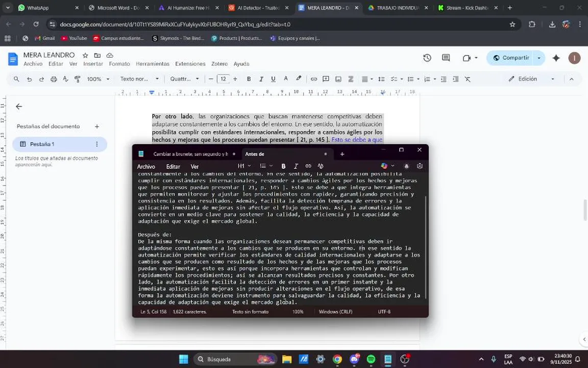Select the paint format roller icon
This screenshot has height=368, width=588.
tap(77, 79)
